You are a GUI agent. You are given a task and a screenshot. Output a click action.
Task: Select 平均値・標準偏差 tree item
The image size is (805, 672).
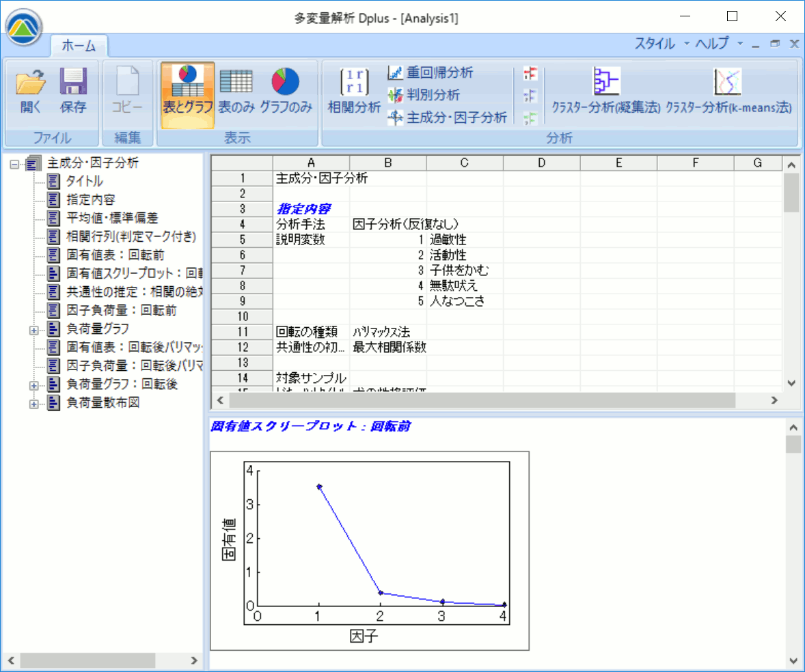(112, 218)
